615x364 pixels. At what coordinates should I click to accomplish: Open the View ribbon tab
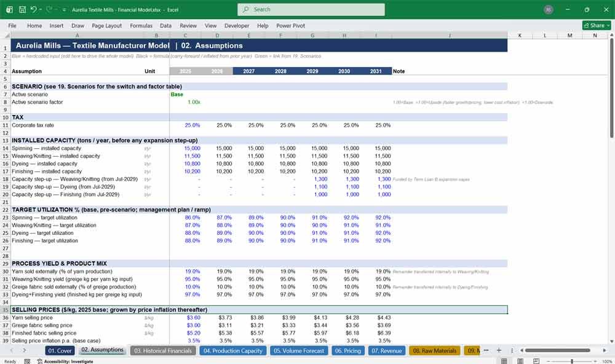tap(210, 25)
